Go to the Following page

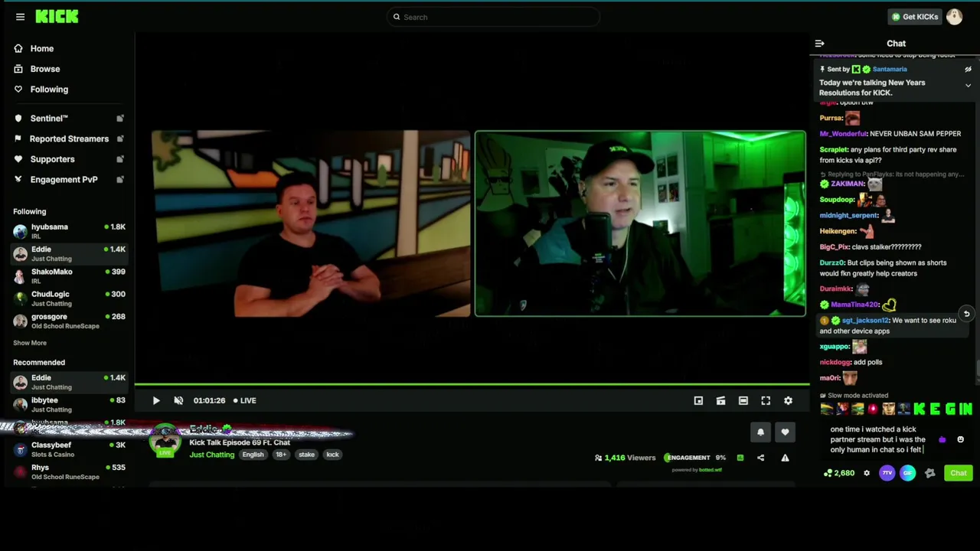[x=49, y=90]
